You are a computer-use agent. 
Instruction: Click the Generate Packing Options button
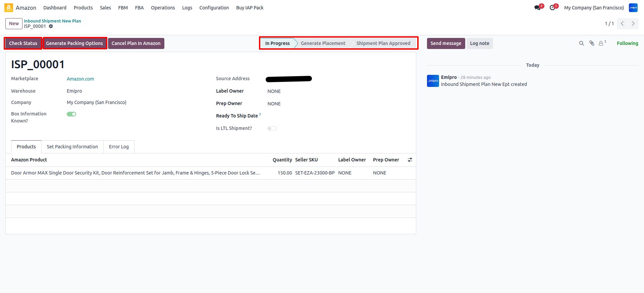coord(74,43)
